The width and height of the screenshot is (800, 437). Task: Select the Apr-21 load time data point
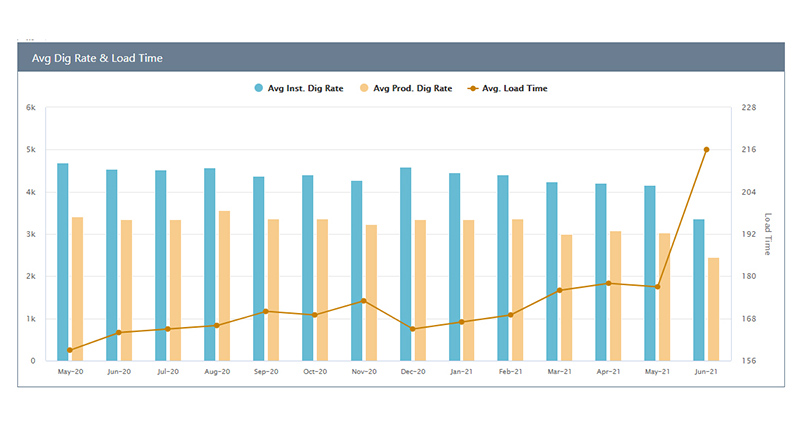[608, 283]
